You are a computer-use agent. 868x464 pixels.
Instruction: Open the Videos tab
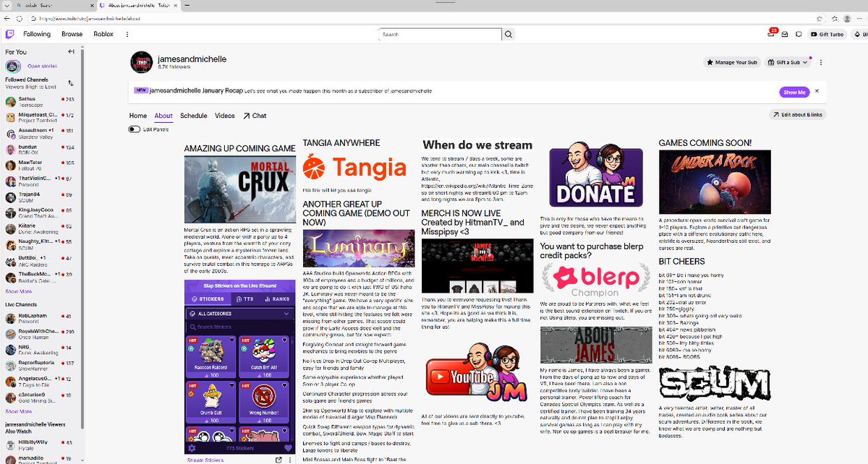click(225, 116)
